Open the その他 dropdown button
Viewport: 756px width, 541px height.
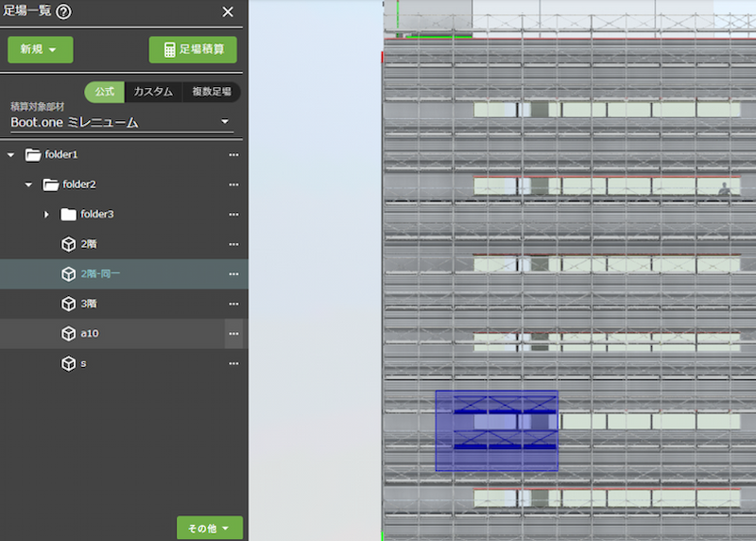pyautogui.click(x=210, y=529)
